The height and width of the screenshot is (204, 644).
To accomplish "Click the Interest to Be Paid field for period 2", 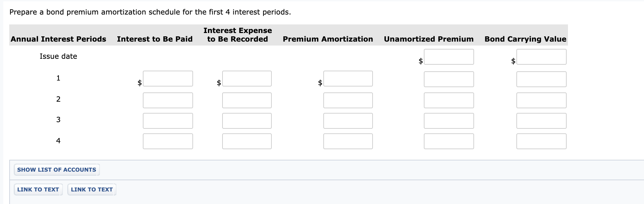I will [168, 100].
